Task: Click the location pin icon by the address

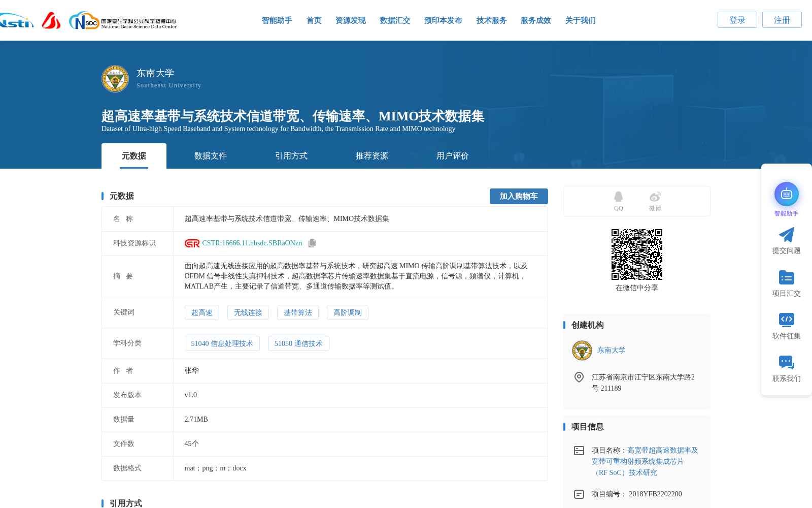Action: [x=579, y=377]
